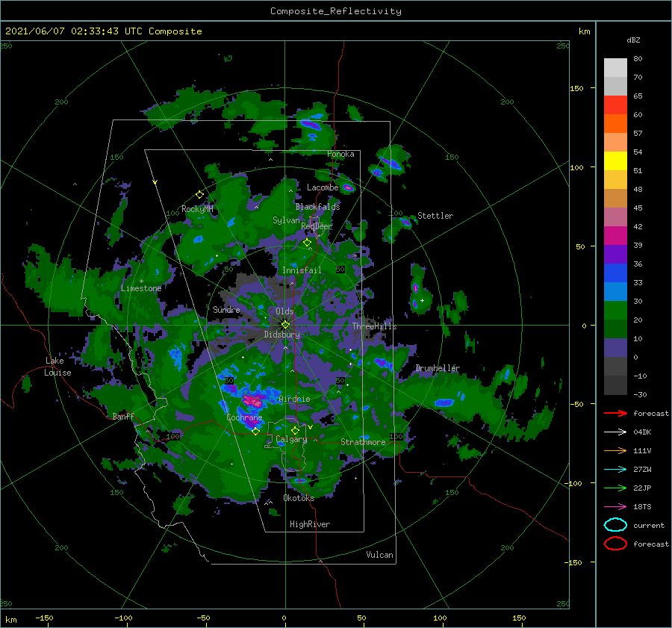
Task: Click the Lacombe city label
Action: [x=323, y=187]
